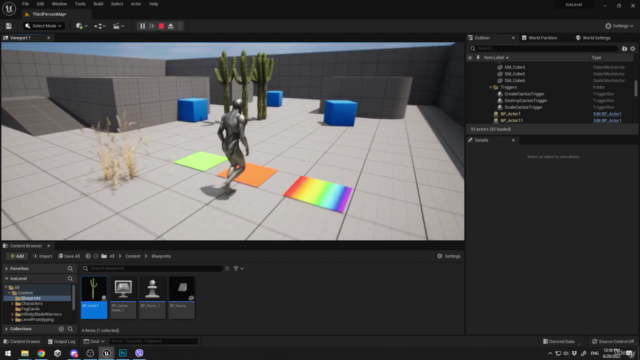Open the Window menu

pos(59,4)
